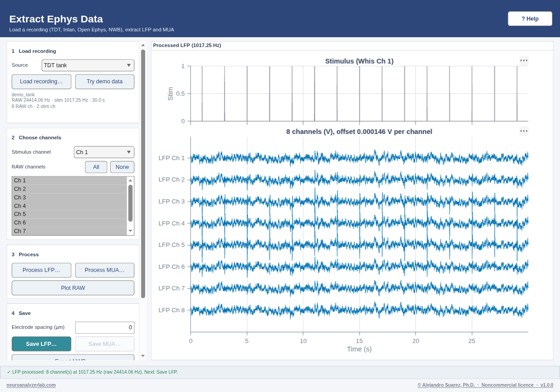Viewport: 560px width, 392px height.
Task: Click the left panel vertical scrollbar thumb
Action: pyautogui.click(x=143, y=174)
